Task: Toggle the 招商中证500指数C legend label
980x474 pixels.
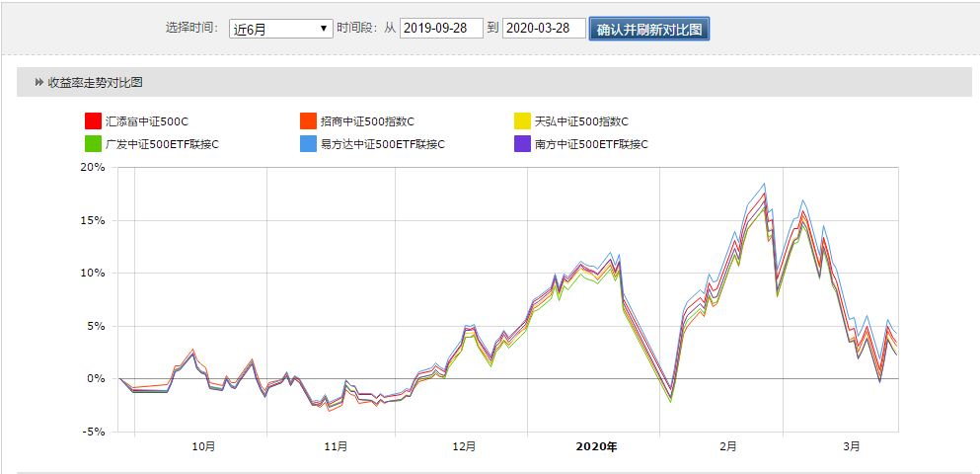Action: click(367, 120)
